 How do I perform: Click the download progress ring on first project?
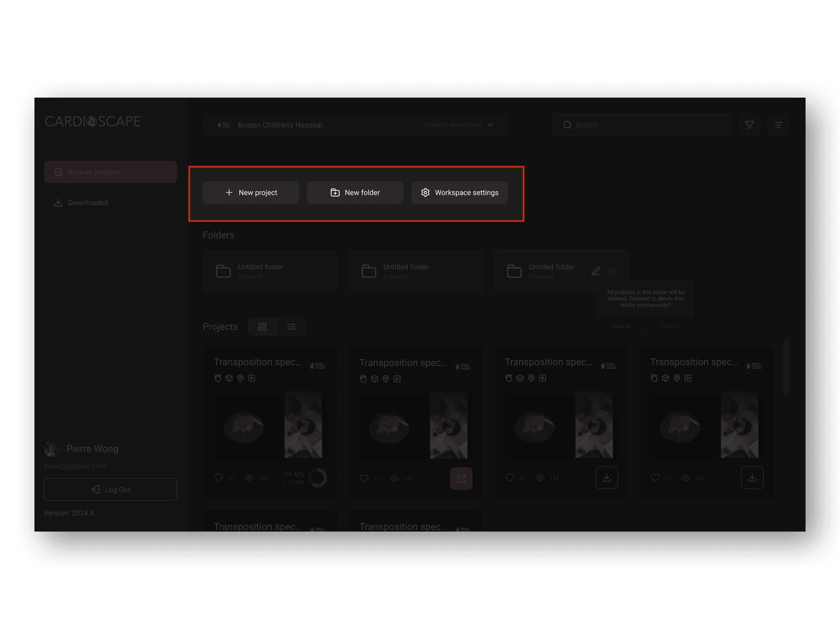coord(317,477)
